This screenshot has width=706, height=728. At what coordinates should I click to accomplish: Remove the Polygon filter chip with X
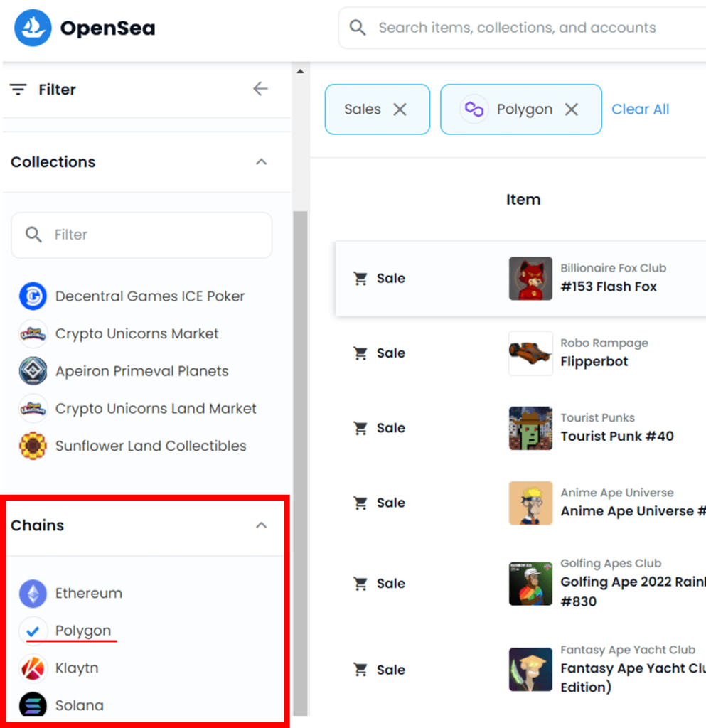[572, 109]
